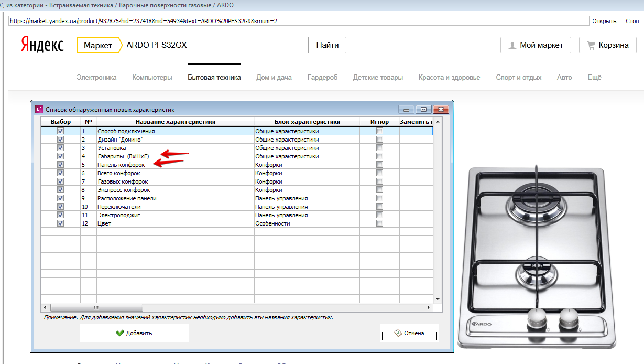Click the Отмена button icon
The image size is (644, 364).
coord(397,333)
